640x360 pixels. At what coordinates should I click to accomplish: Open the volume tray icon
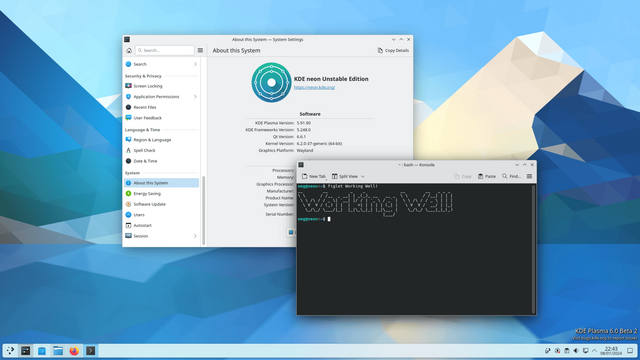coord(576,351)
